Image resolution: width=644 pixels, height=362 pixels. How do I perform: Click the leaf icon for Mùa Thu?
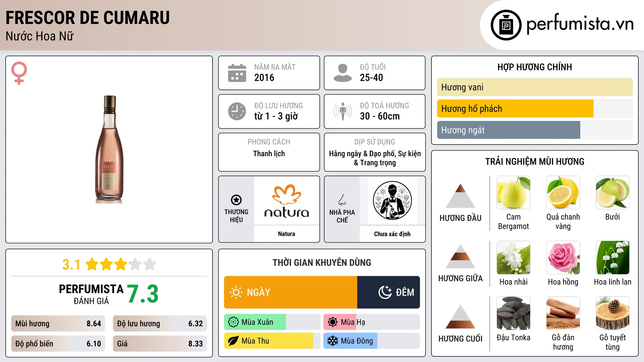(x=233, y=341)
